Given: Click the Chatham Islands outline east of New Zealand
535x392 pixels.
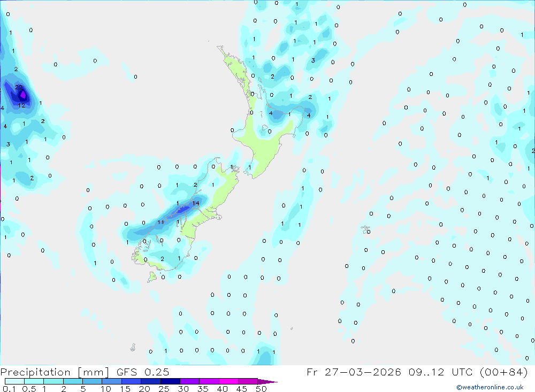Looking at the screenshot, I should pyautogui.click(x=366, y=229).
